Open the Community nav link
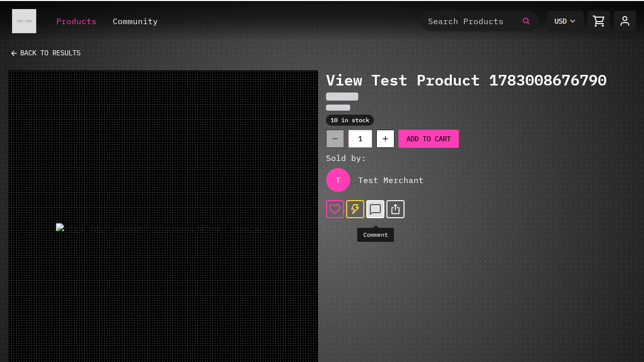This screenshot has height=362, width=644. 135,21
